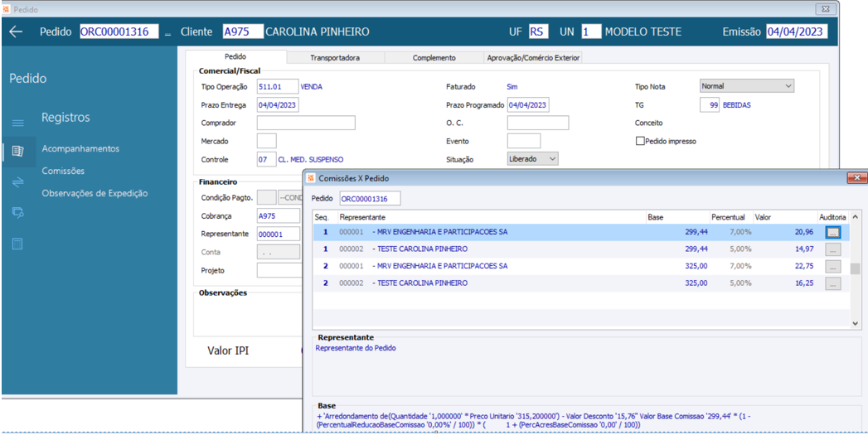Click the BEBIDAS label next to TG

[x=737, y=105]
